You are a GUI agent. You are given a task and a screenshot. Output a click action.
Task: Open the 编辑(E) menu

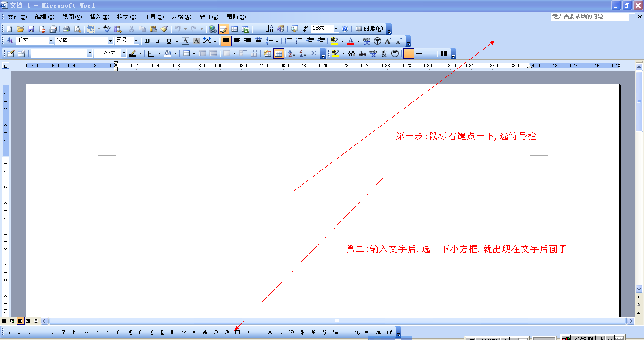[x=45, y=17]
